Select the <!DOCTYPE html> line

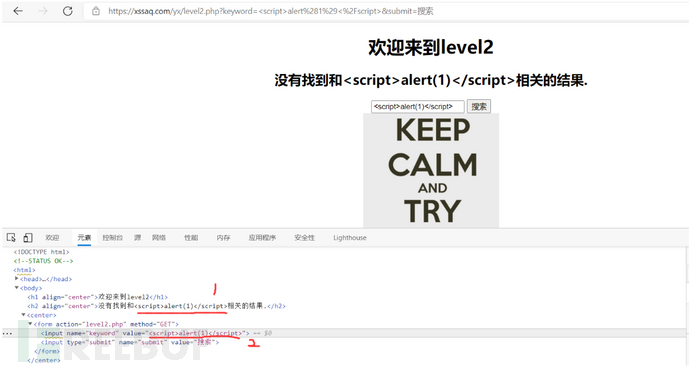point(41,252)
